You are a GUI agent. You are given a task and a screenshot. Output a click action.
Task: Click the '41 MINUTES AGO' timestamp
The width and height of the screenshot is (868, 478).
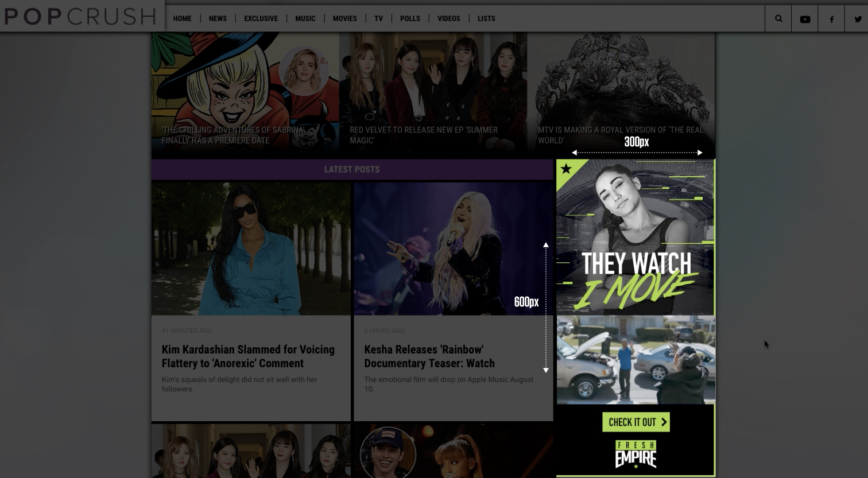(187, 331)
